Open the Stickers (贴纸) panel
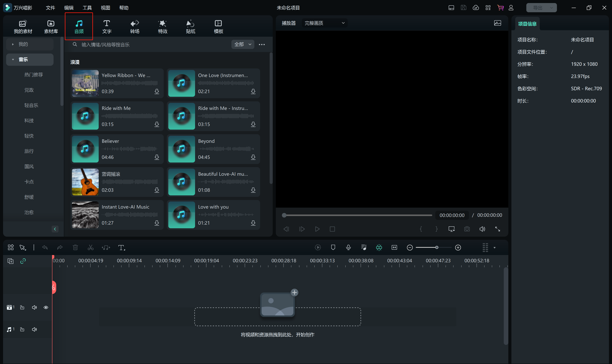The image size is (612, 364). [x=190, y=27]
